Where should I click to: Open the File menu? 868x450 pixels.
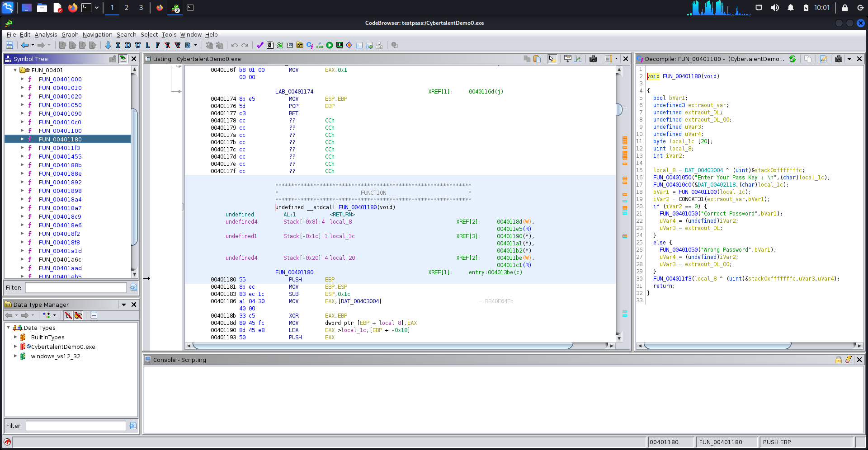coord(11,34)
